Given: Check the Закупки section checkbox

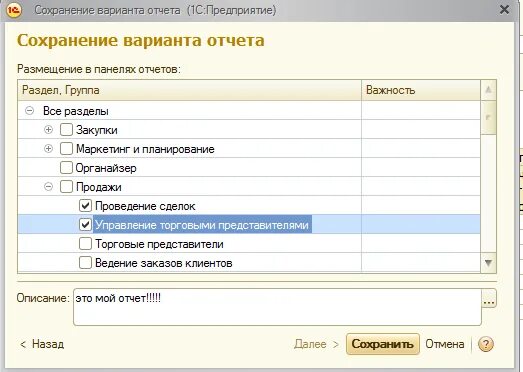Looking at the screenshot, I should (x=66, y=130).
